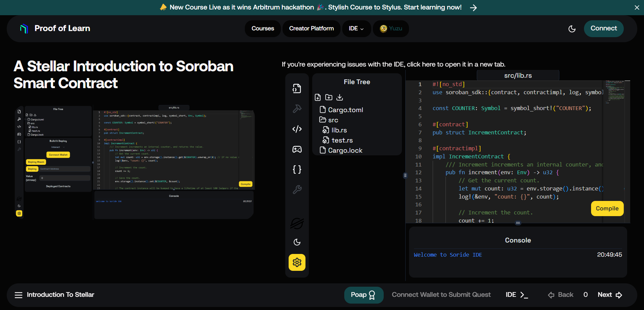Close the announcement banner
The image size is (644, 310).
click(637, 7)
